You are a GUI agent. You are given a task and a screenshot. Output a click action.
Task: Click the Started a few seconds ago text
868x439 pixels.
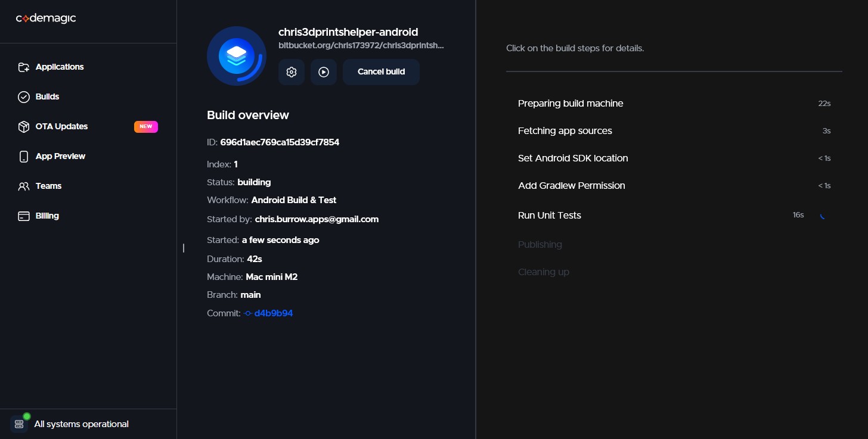tap(280, 240)
